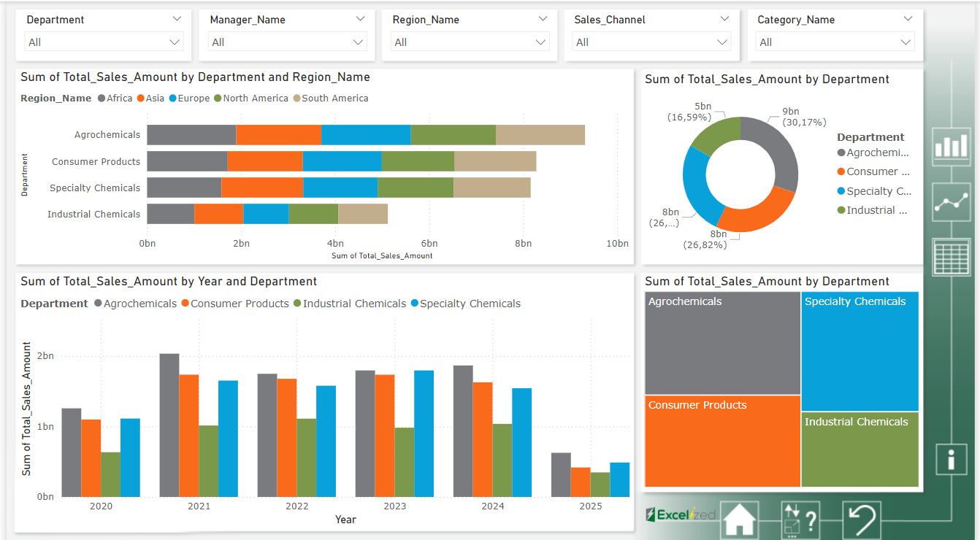Select Industrial Chemicals in the yearly chart legend
Screen dimensions: 980x540
[x=350, y=304]
